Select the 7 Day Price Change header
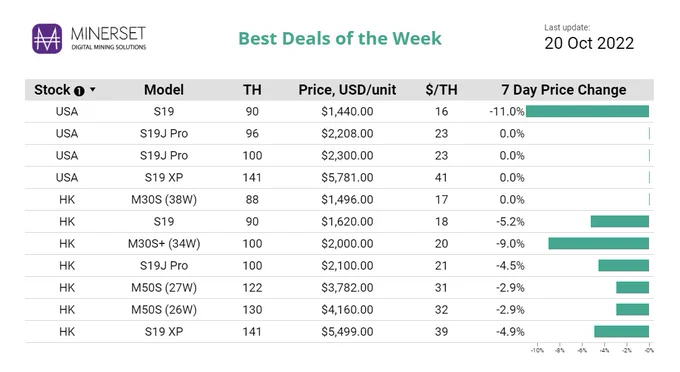 564,90
